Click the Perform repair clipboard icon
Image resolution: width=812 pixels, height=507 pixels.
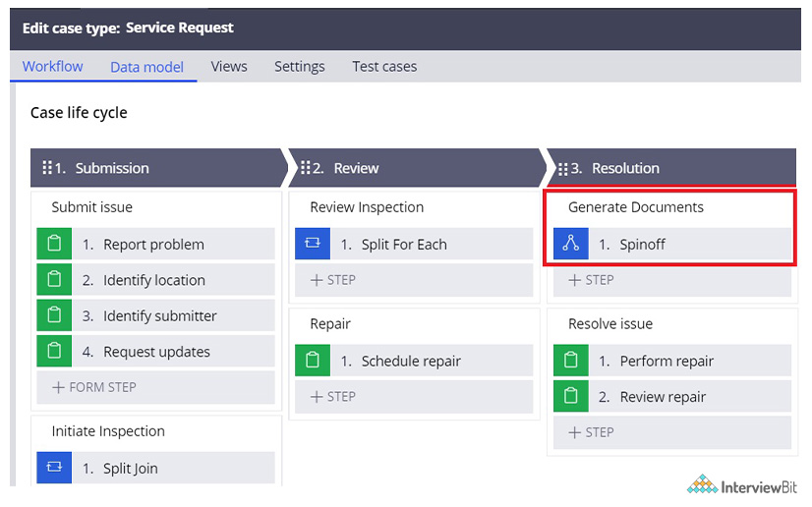[x=571, y=360]
